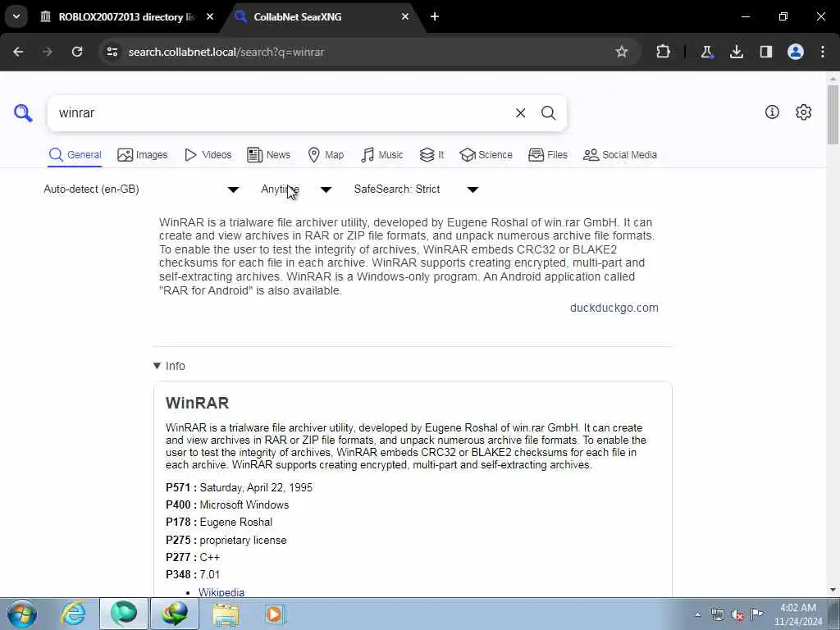Click the WinRAR infobox heading
Screen dimensions: 840x630
[x=197, y=403]
